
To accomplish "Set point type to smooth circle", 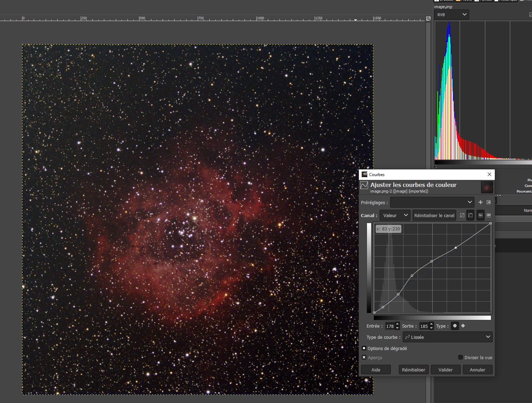I will pos(455,326).
